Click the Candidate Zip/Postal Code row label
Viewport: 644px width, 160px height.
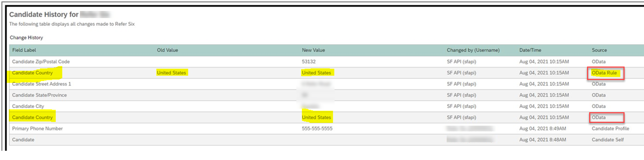[41, 62]
